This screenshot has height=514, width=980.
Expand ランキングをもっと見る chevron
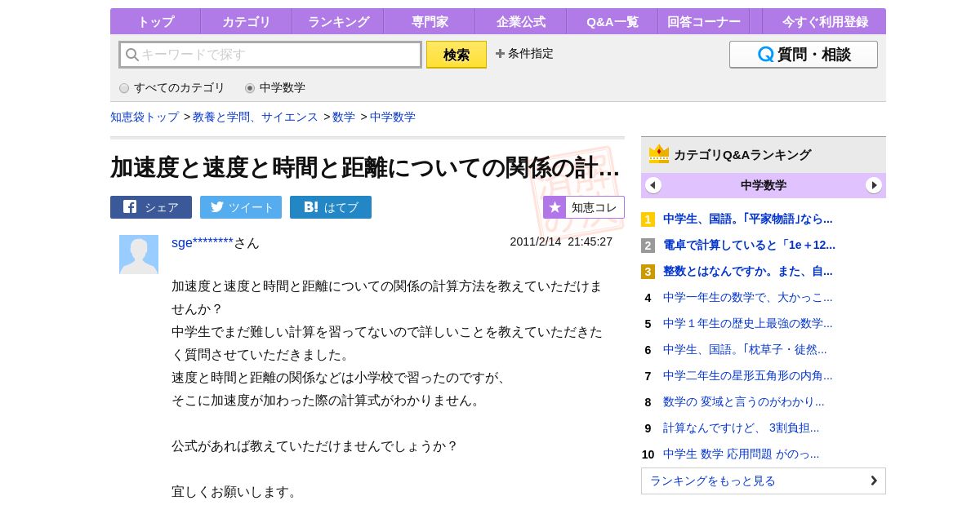coord(874,481)
